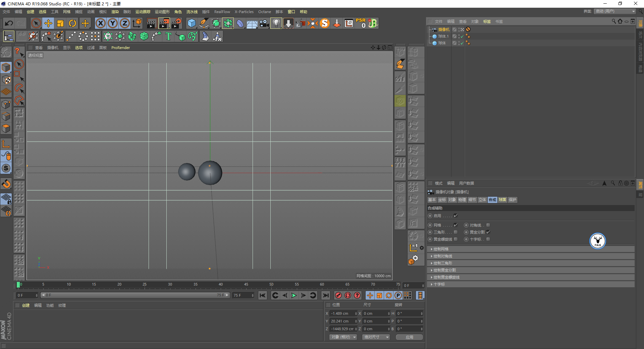Expand the 十字标 section

[531, 284]
